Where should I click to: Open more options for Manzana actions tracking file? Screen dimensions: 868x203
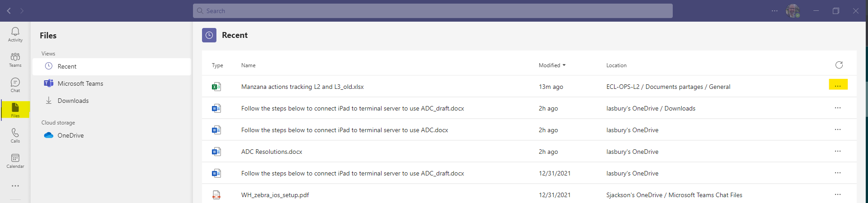pos(838,86)
